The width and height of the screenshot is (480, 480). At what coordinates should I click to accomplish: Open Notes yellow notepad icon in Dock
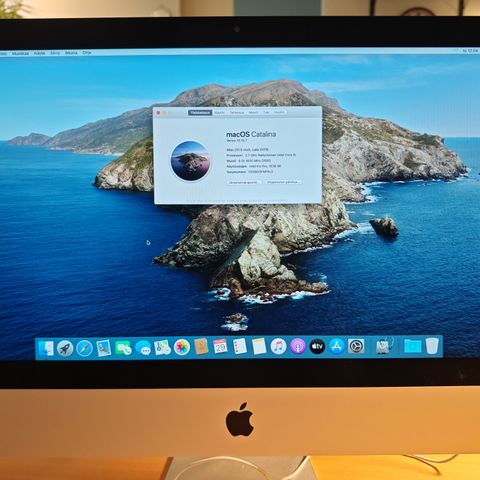(259, 346)
